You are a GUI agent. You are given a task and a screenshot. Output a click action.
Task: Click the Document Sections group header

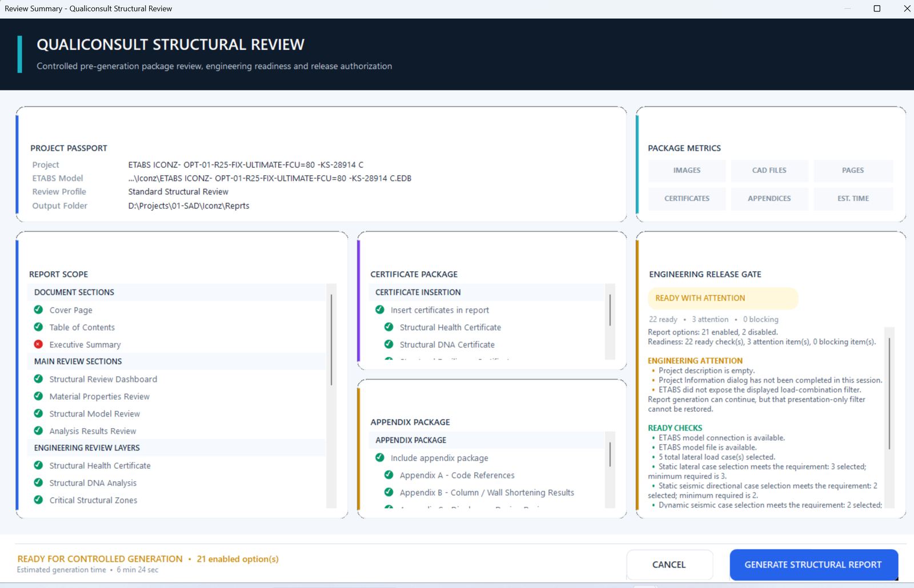[x=177, y=292]
